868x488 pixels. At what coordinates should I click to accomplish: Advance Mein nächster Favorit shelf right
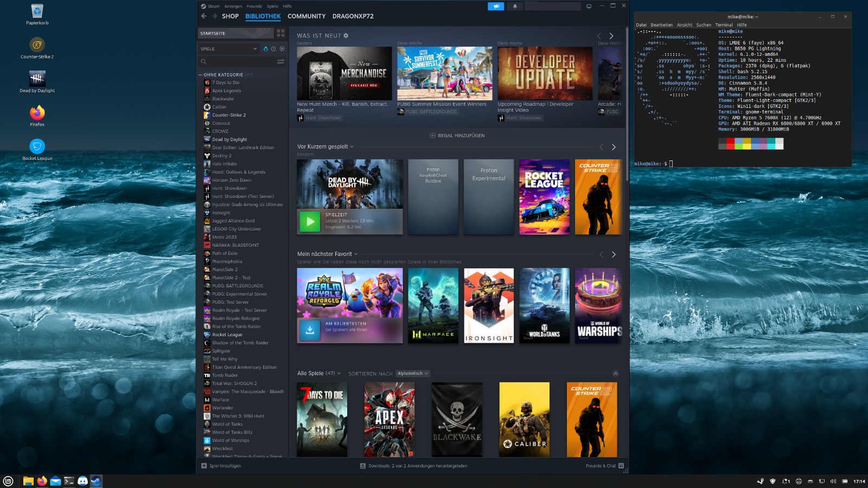[x=614, y=254]
